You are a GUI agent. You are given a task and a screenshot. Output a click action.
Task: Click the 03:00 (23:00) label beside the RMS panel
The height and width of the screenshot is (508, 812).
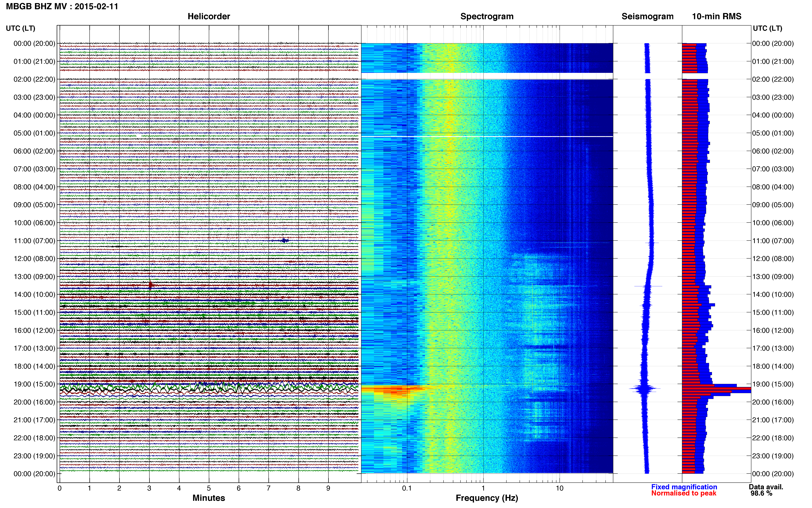pyautogui.click(x=773, y=97)
